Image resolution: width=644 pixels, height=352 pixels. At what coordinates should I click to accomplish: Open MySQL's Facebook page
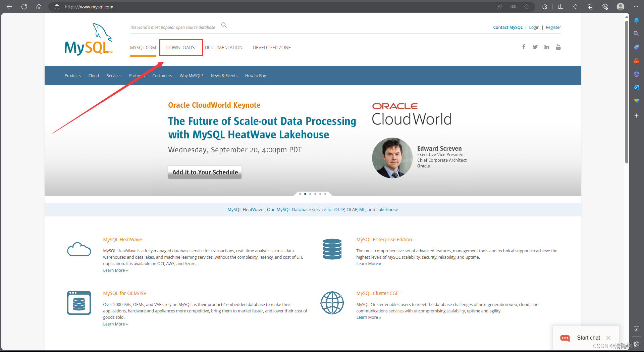524,47
